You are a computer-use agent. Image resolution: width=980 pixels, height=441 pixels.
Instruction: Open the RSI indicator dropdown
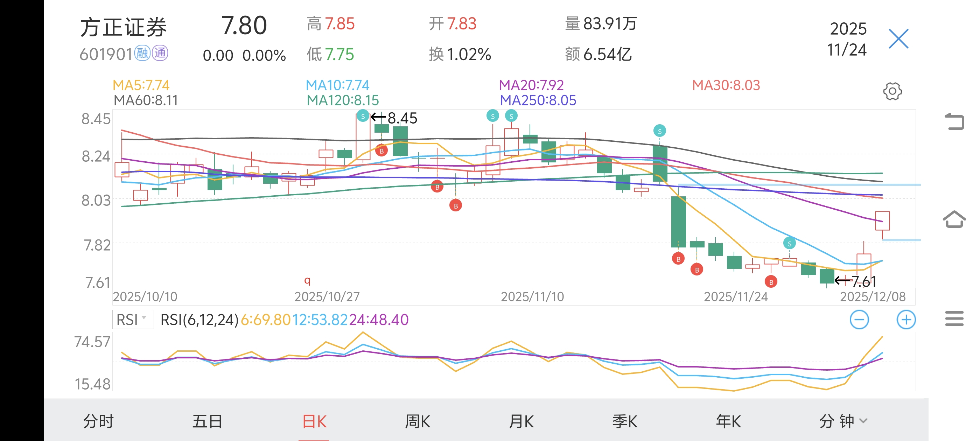[x=133, y=320]
